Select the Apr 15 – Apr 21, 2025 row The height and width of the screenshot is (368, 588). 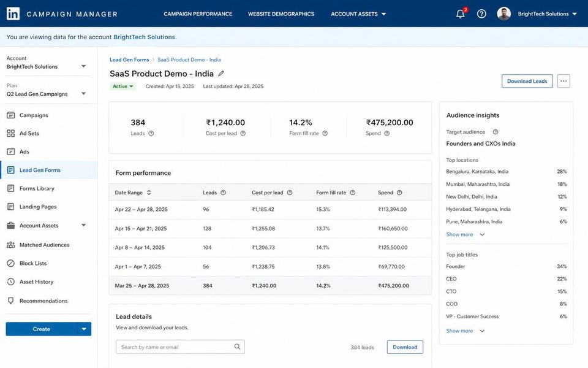(270, 229)
